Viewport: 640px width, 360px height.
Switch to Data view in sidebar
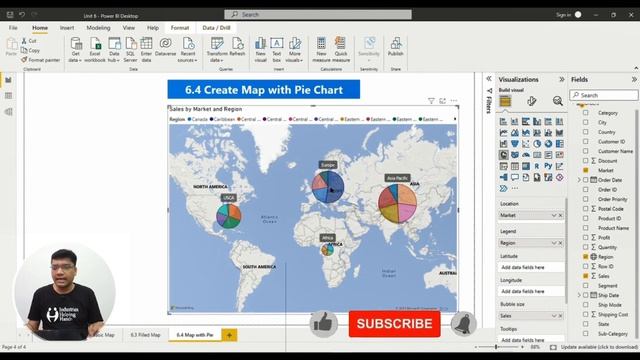point(9,96)
